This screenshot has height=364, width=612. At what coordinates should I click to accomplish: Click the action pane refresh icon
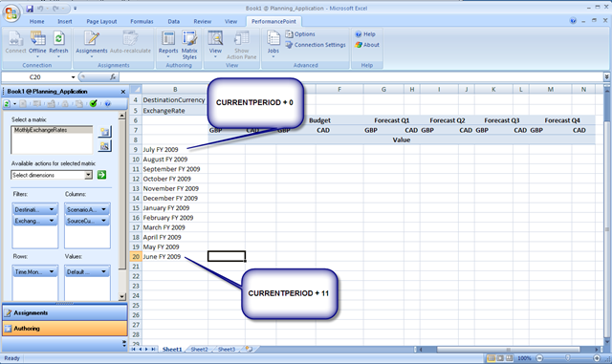(x=7, y=103)
